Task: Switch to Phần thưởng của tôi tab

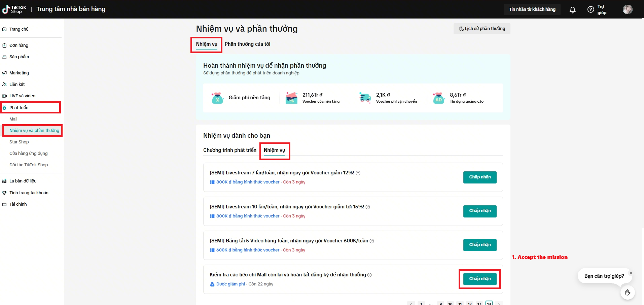Action: click(247, 44)
